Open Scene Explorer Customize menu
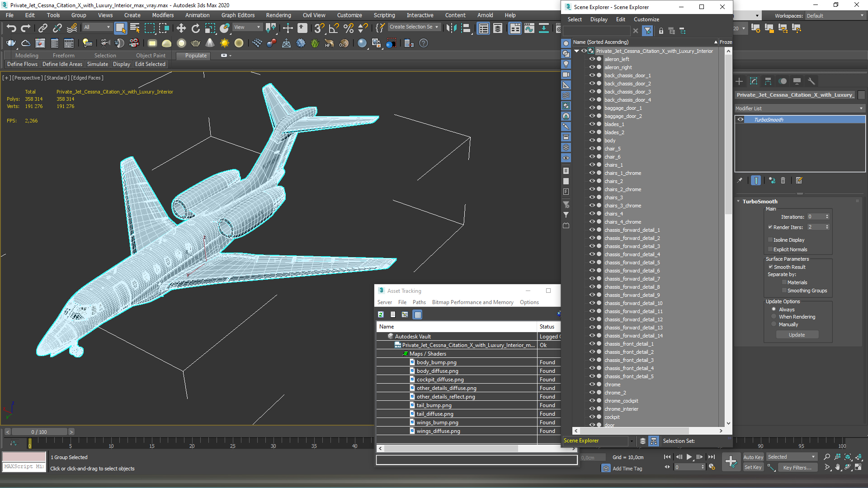The width and height of the screenshot is (868, 488). click(646, 19)
